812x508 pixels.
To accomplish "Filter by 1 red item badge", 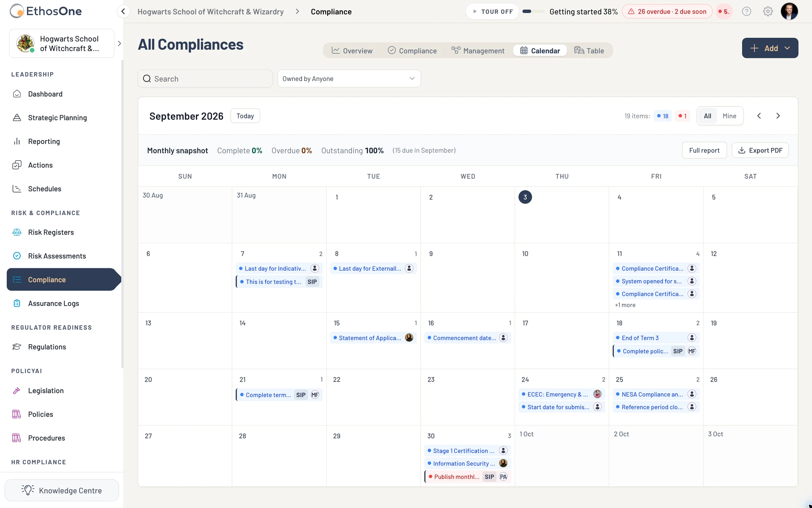I will click(682, 116).
